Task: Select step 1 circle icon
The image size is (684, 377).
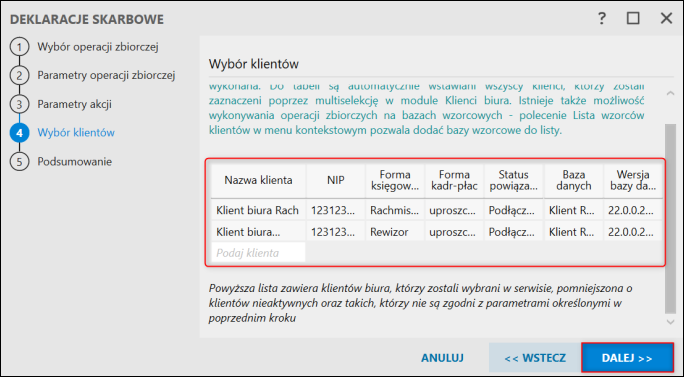Action: [19, 47]
